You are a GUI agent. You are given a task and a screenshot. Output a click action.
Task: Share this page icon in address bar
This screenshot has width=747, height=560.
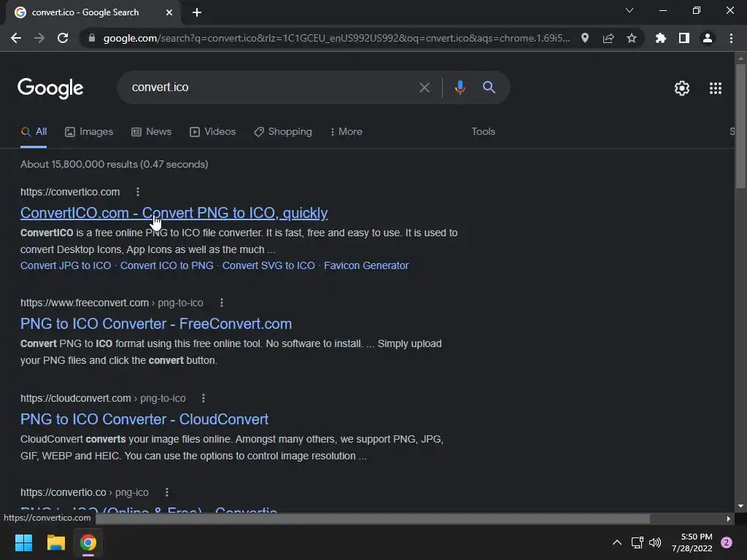[608, 38]
